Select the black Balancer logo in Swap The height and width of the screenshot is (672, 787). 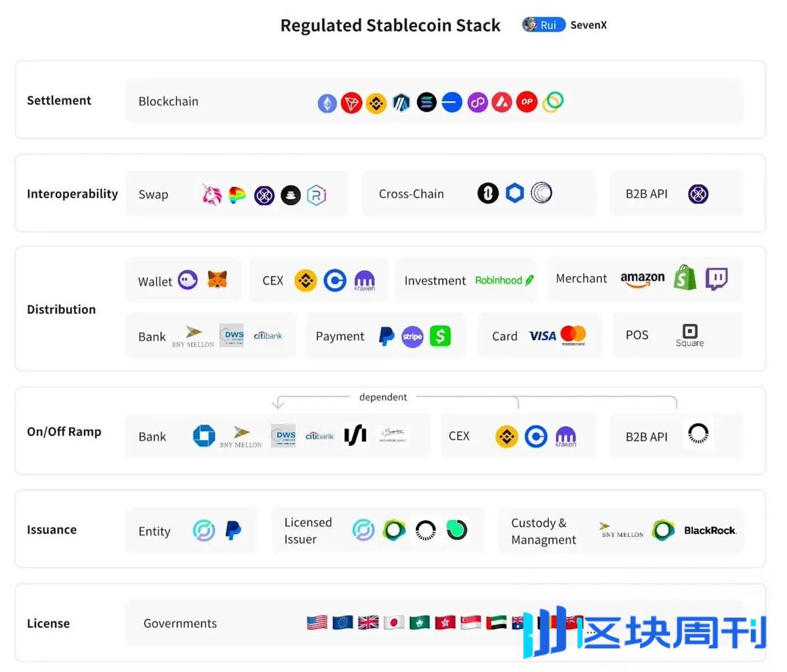point(291,195)
